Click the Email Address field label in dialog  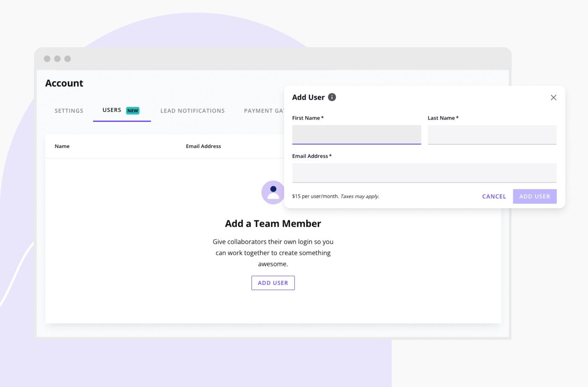tap(312, 156)
